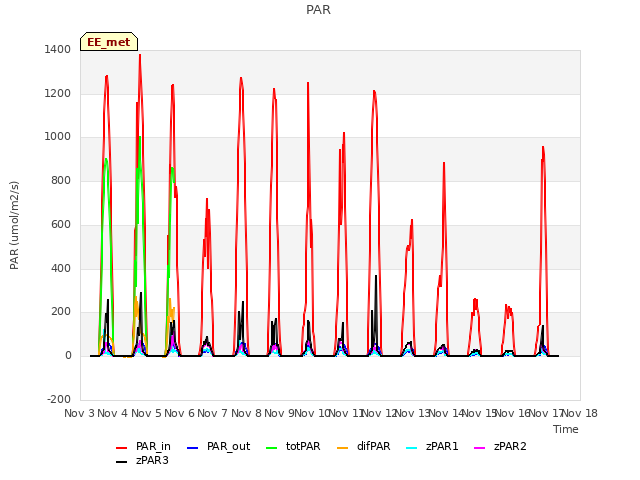
Task: Toggle zPAR3 series in the legend
Action: [x=142, y=460]
